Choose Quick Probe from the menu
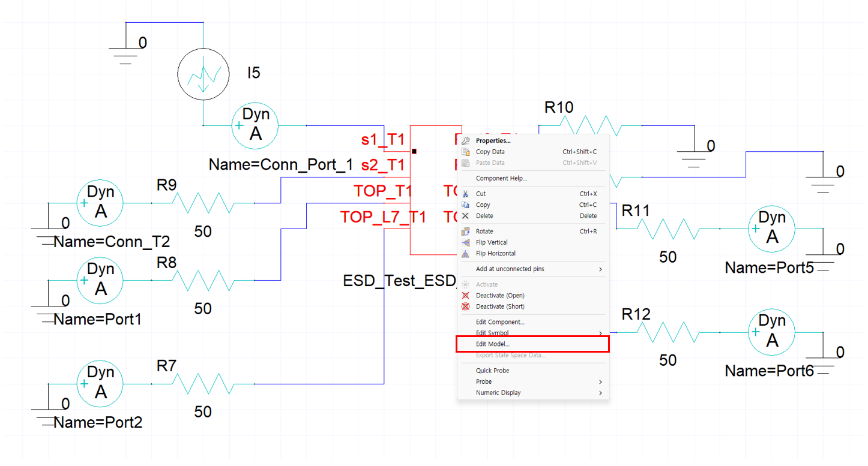Image resolution: width=868 pixels, height=466 pixels. (x=492, y=371)
